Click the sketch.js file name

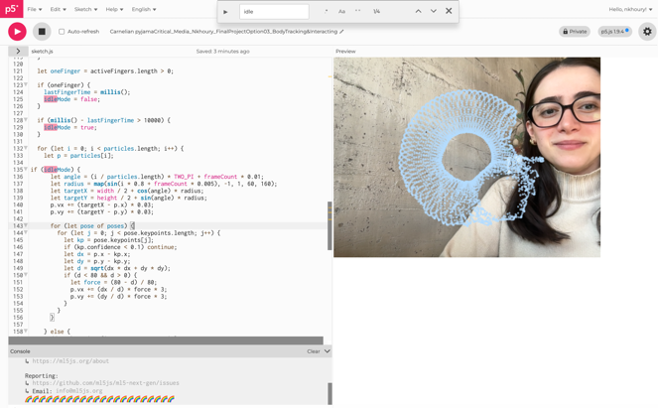point(42,51)
